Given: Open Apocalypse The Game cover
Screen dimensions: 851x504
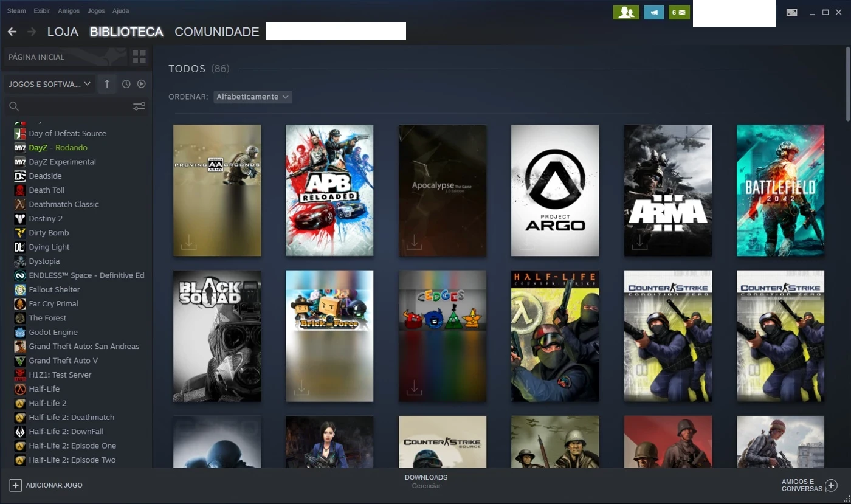Looking at the screenshot, I should coord(443,190).
